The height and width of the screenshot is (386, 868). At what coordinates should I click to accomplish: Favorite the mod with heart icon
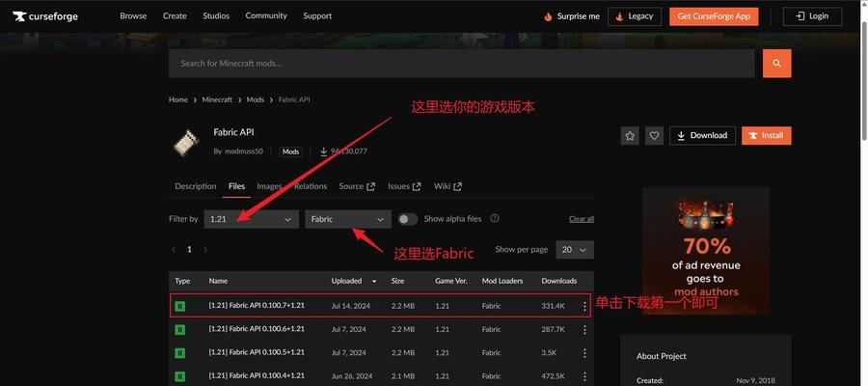[654, 136]
